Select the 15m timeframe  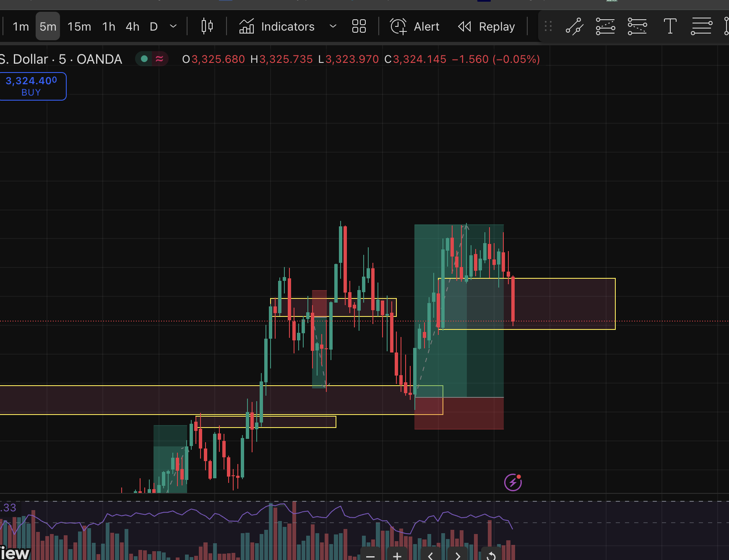(79, 26)
